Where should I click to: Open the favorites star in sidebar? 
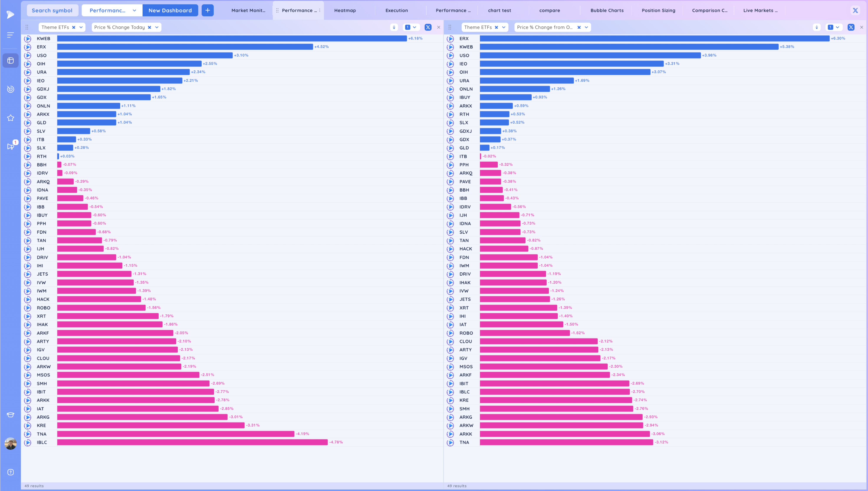10,118
